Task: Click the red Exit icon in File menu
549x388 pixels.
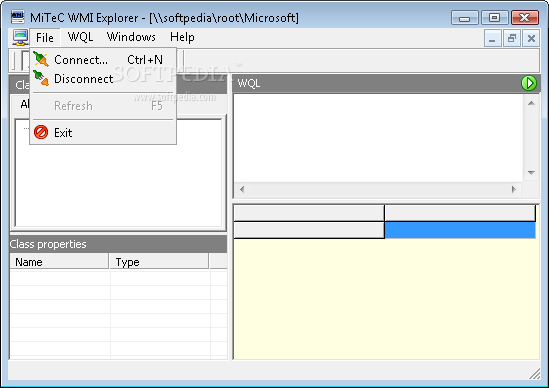Action: coord(41,132)
